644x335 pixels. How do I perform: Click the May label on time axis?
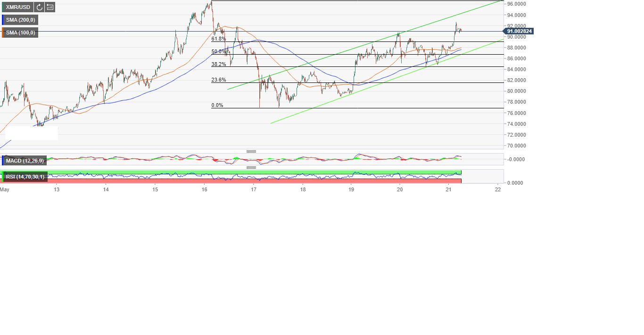pyautogui.click(x=5, y=189)
